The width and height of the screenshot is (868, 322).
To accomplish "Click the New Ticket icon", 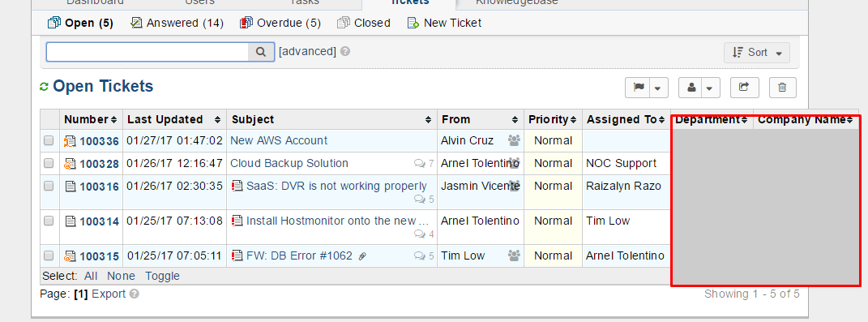I will [413, 24].
